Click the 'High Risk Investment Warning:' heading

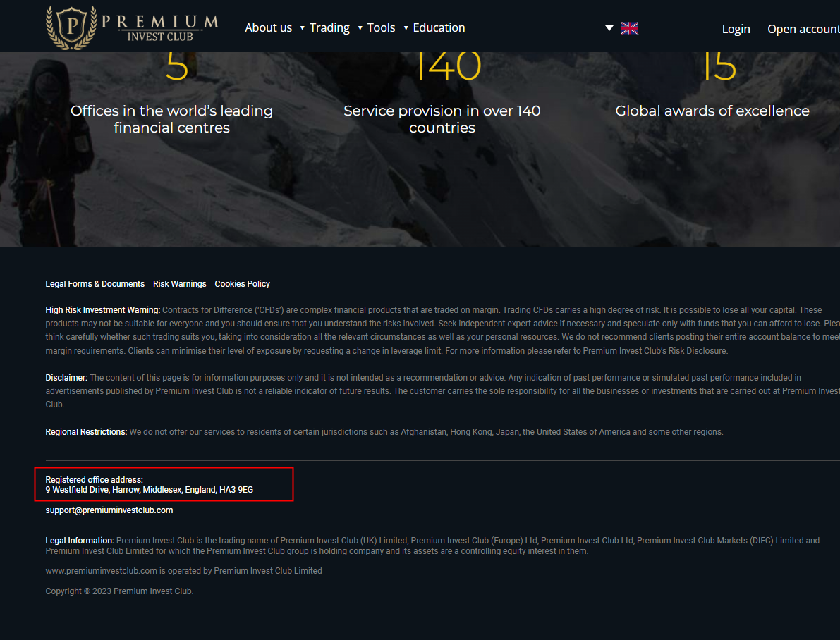point(103,310)
